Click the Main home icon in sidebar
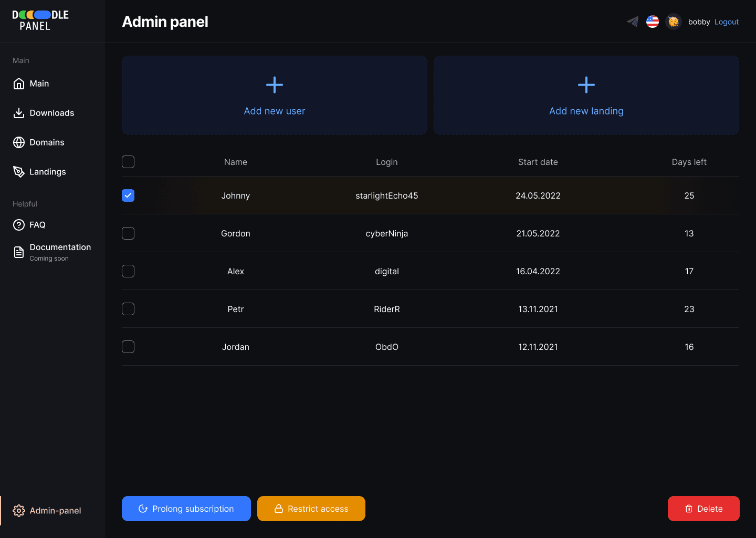This screenshot has width=756, height=538. [19, 84]
